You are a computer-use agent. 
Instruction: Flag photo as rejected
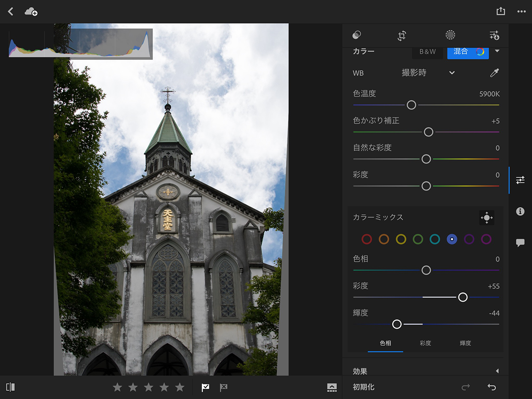coord(224,387)
